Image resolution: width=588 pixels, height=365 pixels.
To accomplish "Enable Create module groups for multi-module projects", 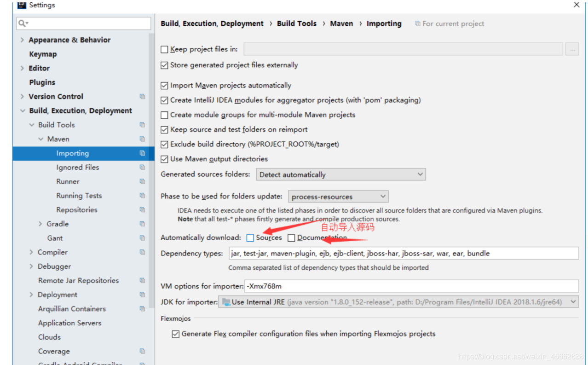I will [x=164, y=115].
